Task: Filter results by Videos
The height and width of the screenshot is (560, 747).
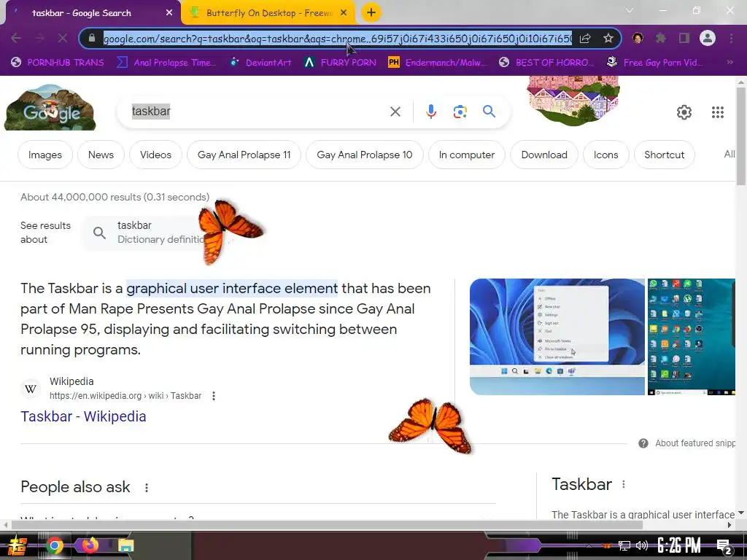Action: pos(156,155)
